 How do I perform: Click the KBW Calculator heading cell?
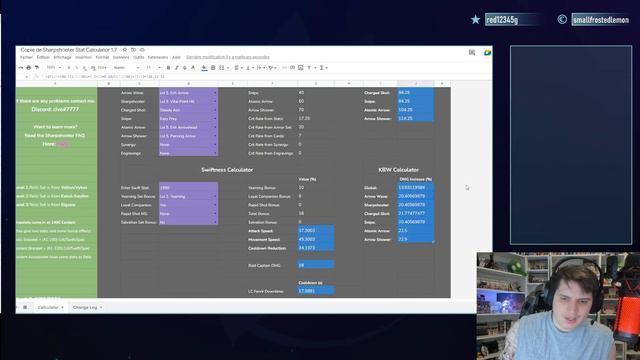click(398, 170)
